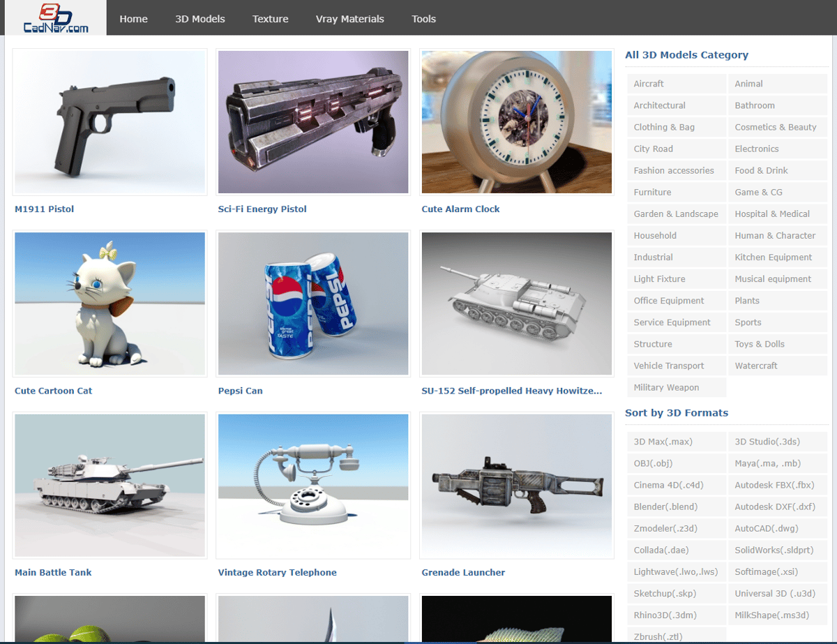
Task: Open the Sci-Fi Energy Pistol thumbnail
Action: [x=313, y=122]
